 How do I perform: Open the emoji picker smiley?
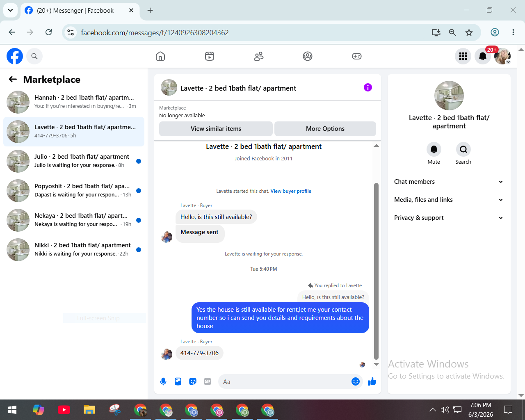[356, 382]
